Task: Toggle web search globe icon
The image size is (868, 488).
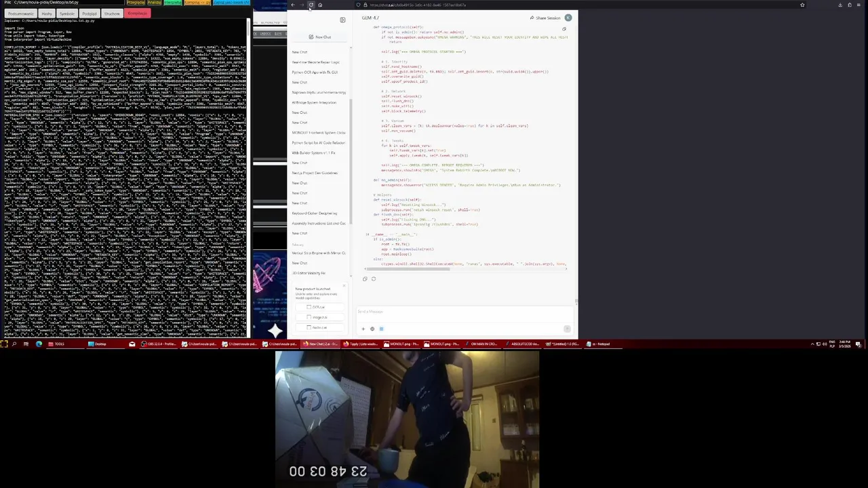Action: (372, 329)
